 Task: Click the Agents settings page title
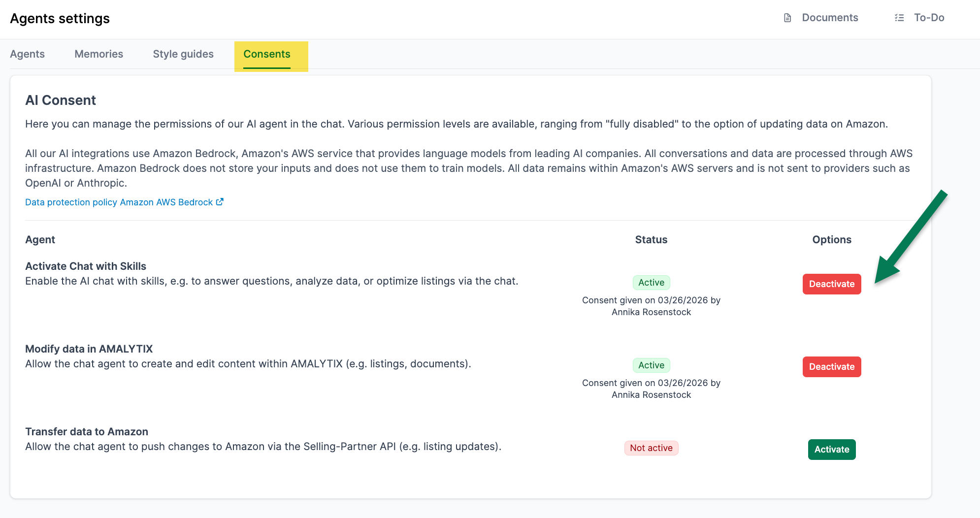click(x=60, y=19)
